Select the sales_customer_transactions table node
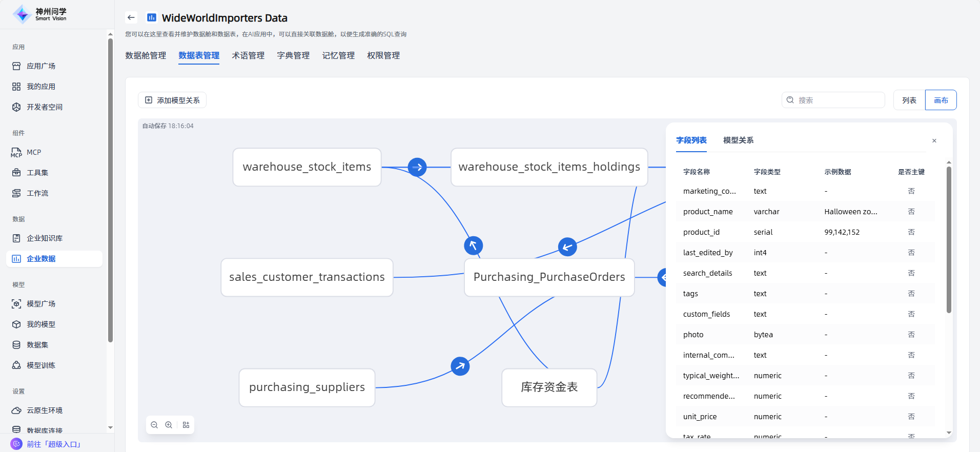Screen dimensions: 980x452 pyautogui.click(x=307, y=277)
